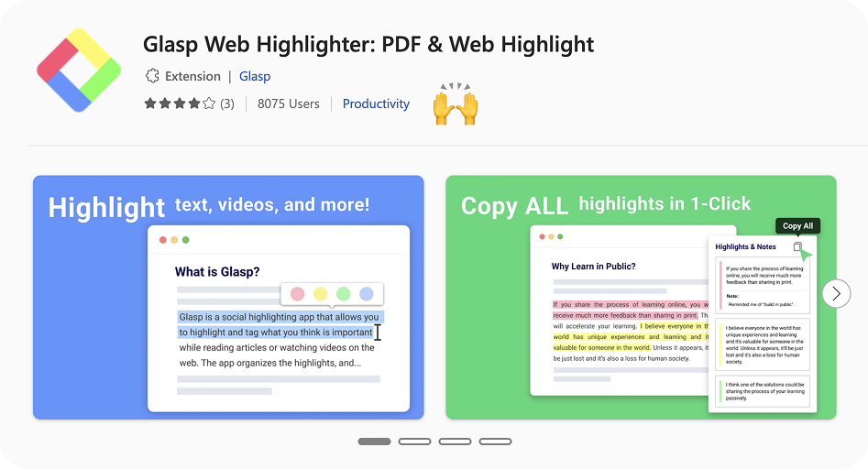
Task: Click the green-marked note card
Action: tap(763, 391)
